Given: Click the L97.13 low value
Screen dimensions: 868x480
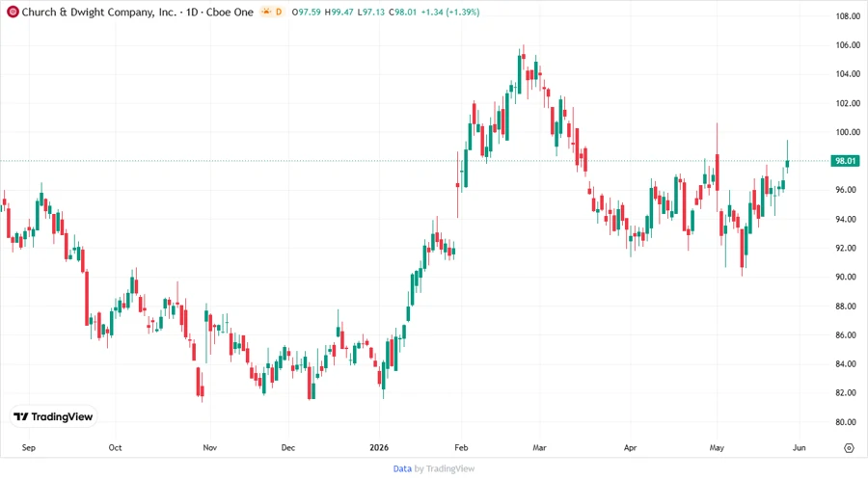Looking at the screenshot, I should click(371, 12).
